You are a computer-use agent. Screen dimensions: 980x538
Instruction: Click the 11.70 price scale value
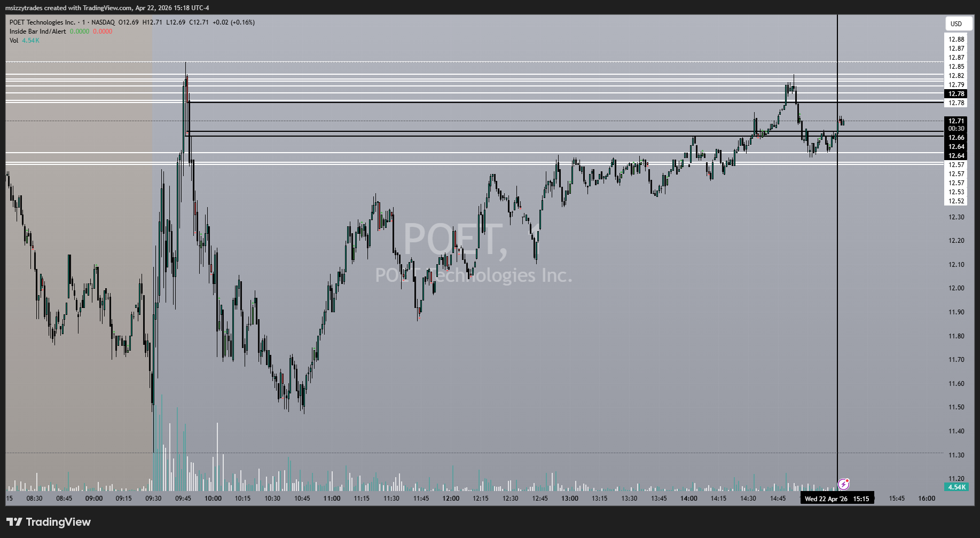click(956, 360)
